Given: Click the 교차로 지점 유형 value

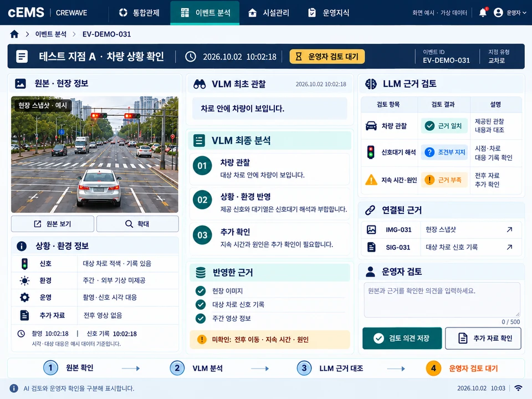Looking at the screenshot, I should click(497, 60).
